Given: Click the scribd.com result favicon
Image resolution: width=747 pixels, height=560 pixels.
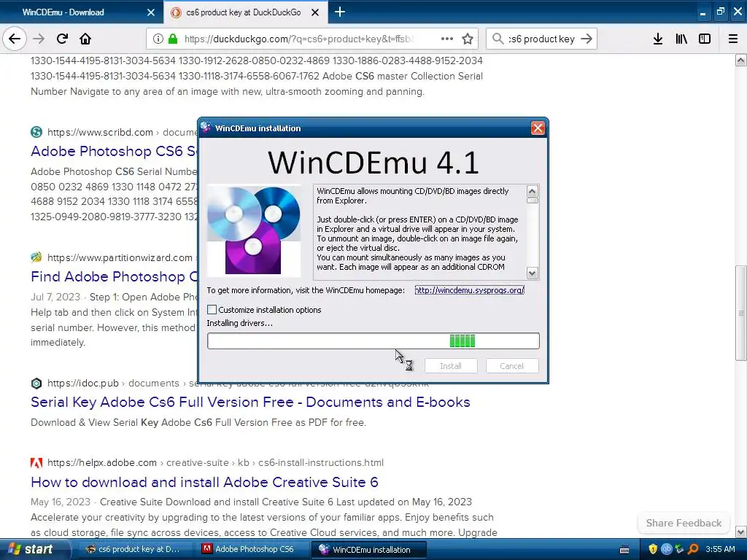Looking at the screenshot, I should 36,132.
